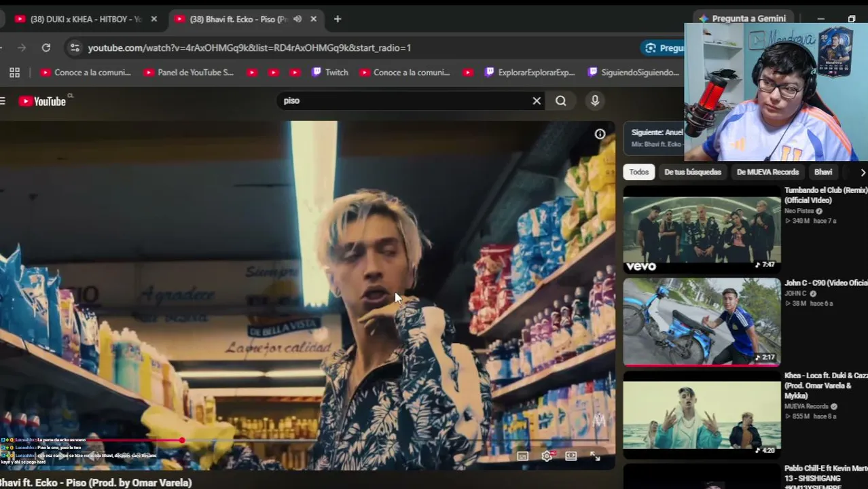Open 'John C - C90' video title
This screenshot has height=489, width=868.
coord(826,283)
